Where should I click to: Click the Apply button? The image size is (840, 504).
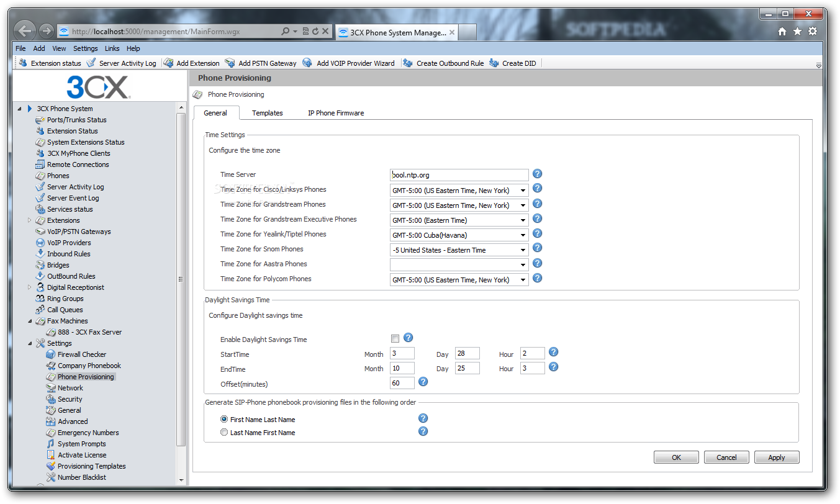pos(777,457)
